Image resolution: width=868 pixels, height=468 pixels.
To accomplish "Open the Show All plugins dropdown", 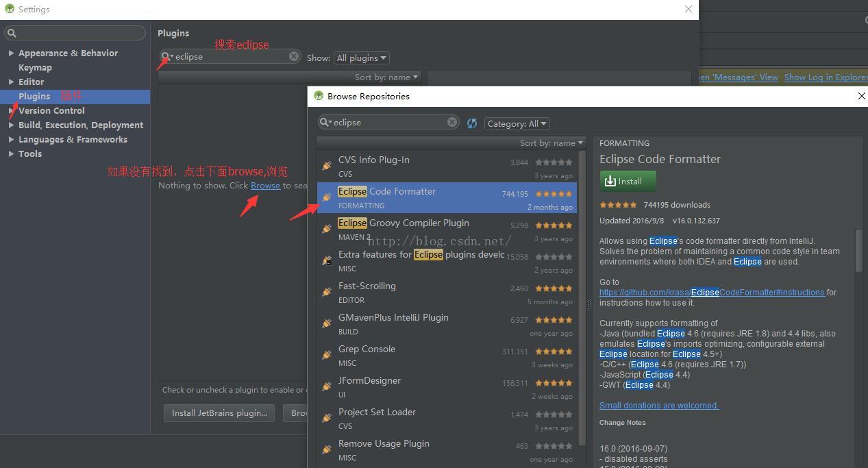I will tap(361, 58).
